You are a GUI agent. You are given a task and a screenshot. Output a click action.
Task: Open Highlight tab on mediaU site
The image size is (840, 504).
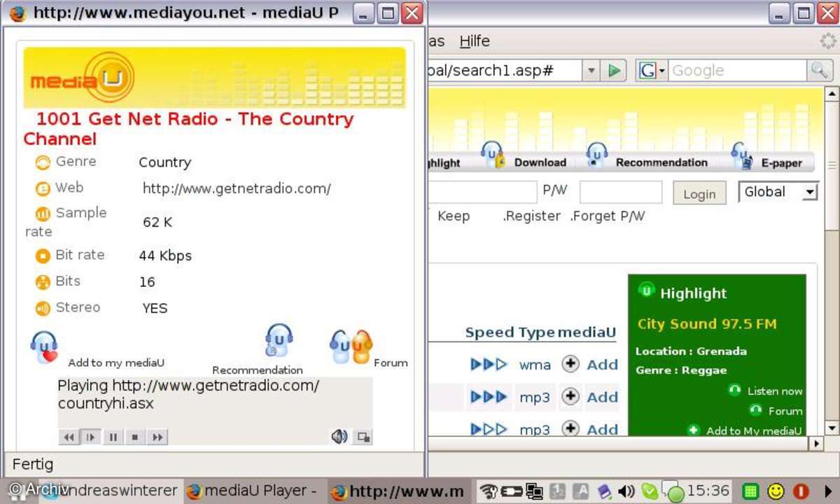click(x=444, y=162)
